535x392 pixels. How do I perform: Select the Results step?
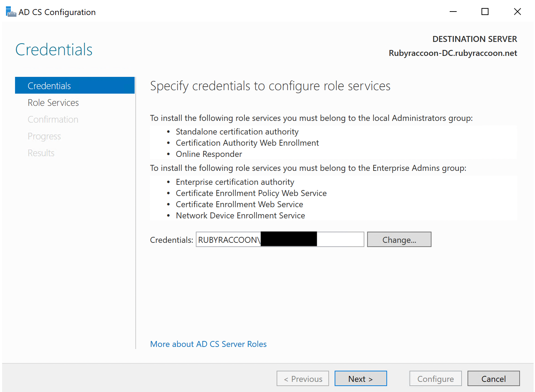(x=41, y=153)
